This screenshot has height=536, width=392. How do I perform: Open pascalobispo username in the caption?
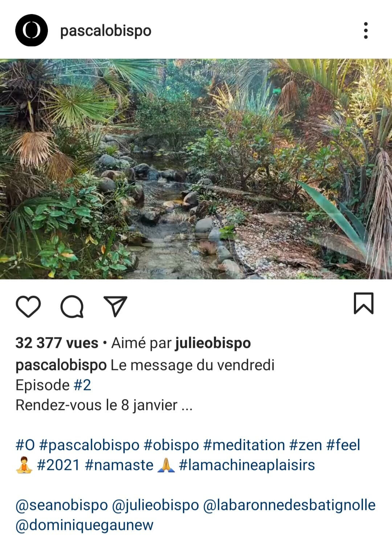click(x=61, y=365)
